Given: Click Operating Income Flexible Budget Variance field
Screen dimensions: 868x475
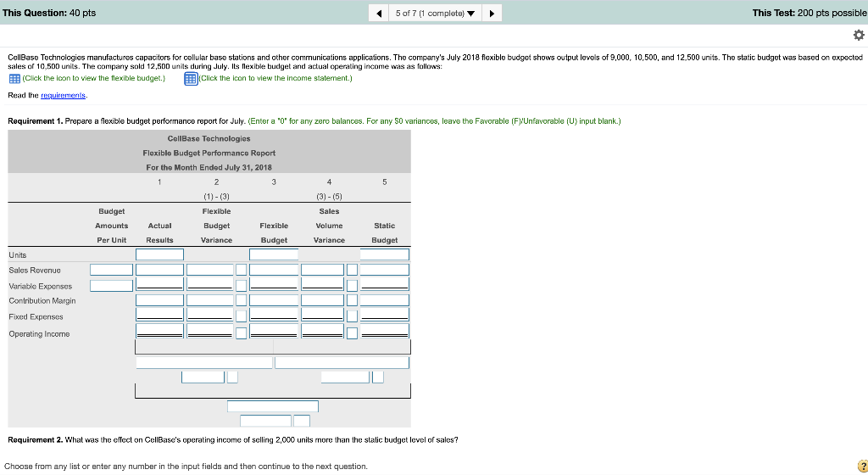Looking at the screenshot, I should click(210, 331).
